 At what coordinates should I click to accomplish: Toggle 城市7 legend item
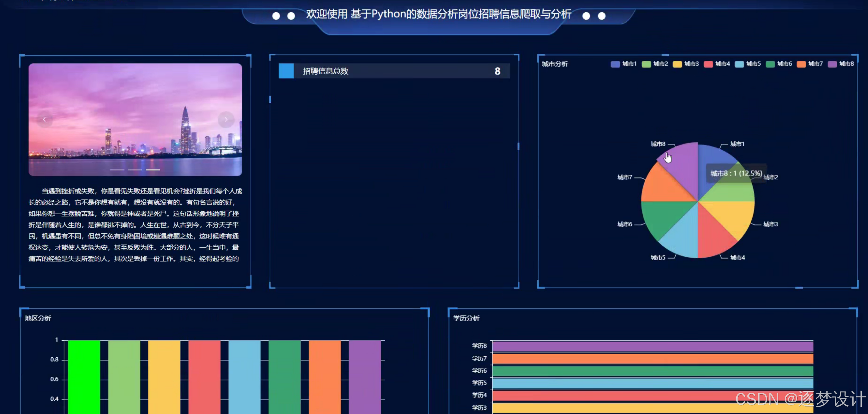tap(810, 64)
